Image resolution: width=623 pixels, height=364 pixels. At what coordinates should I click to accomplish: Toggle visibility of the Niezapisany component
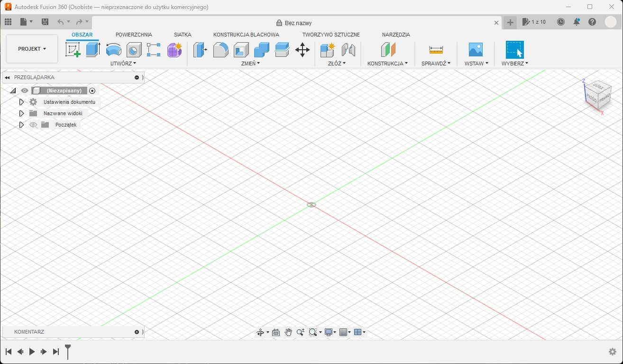(x=25, y=91)
